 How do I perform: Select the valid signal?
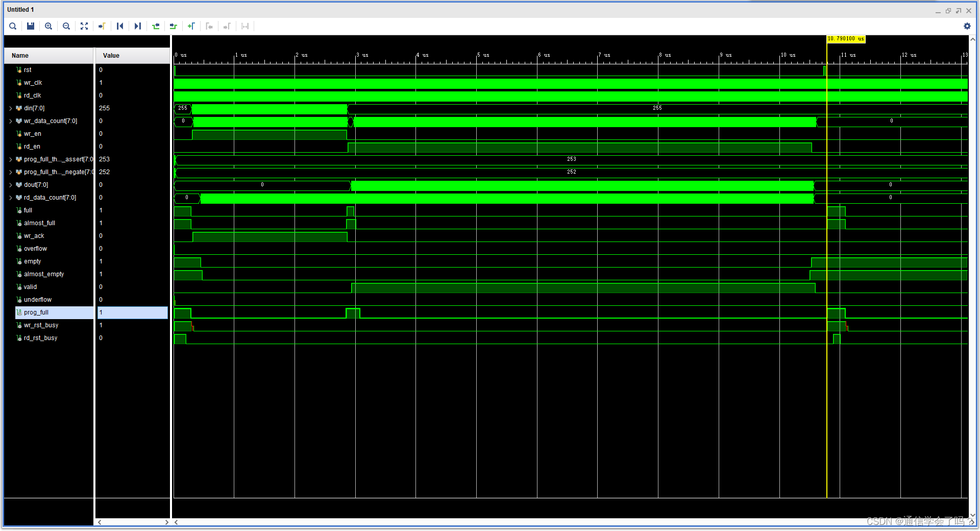(30, 287)
